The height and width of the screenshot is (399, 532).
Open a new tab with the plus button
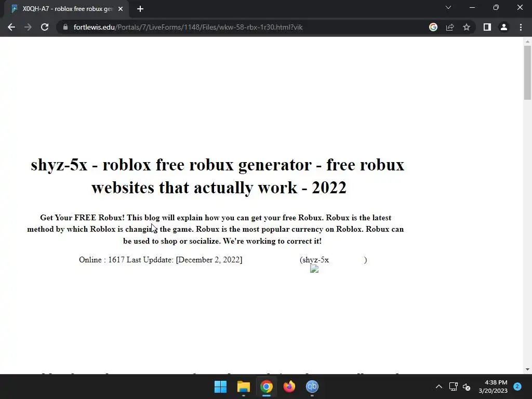[x=140, y=9]
